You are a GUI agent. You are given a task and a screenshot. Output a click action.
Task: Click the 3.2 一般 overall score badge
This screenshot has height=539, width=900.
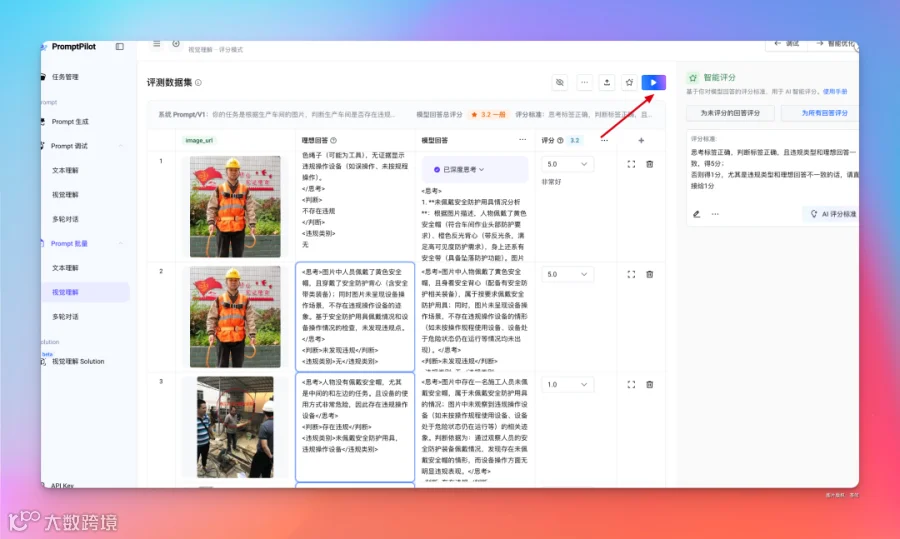488,114
